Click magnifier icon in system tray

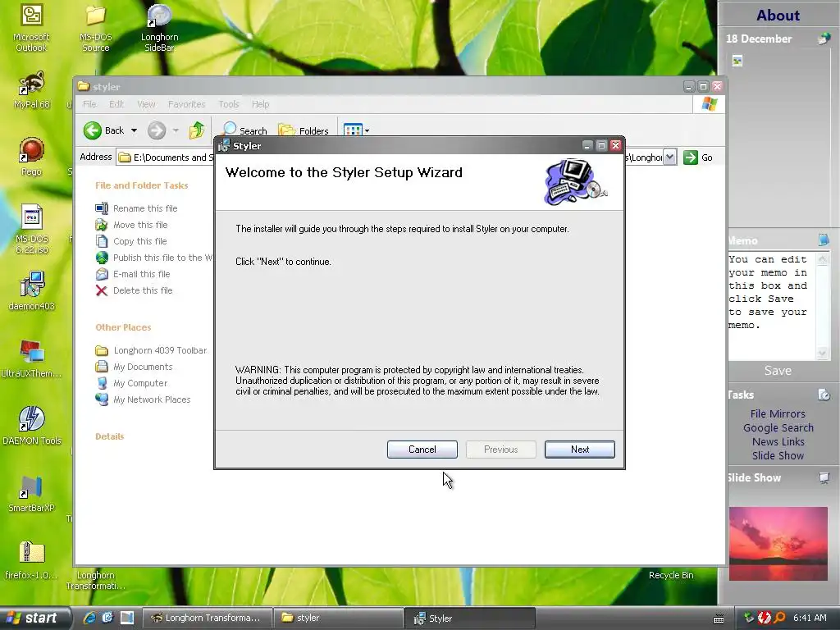[779, 618]
